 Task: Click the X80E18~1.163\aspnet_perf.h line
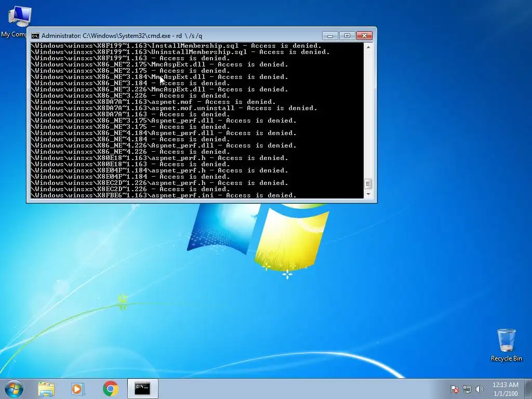pos(159,158)
